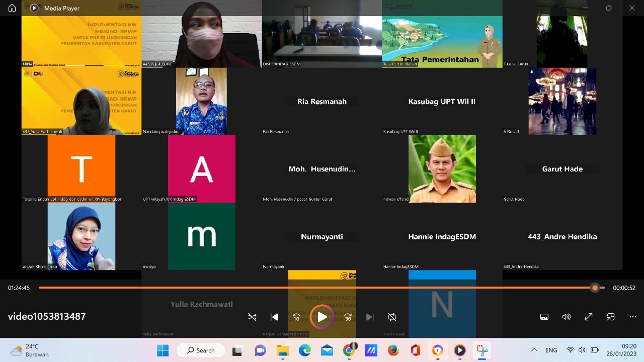Show hidden system tray icons
This screenshot has width=644, height=362.
(x=534, y=350)
